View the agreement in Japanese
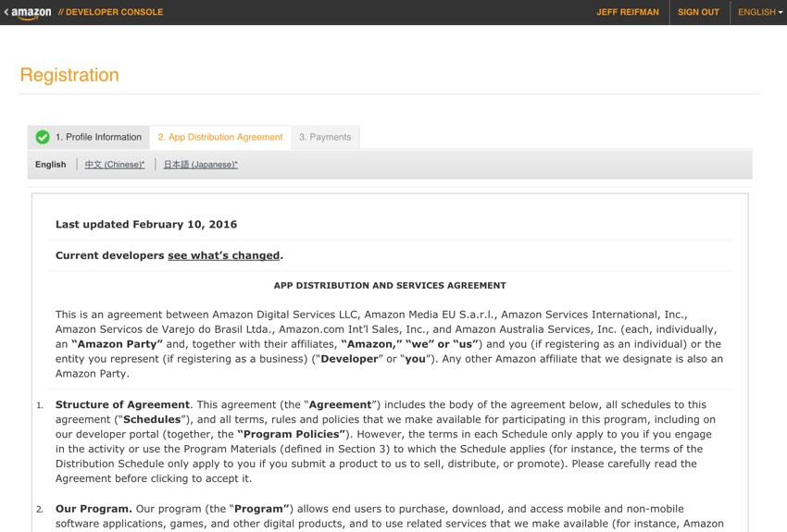 pos(200,165)
